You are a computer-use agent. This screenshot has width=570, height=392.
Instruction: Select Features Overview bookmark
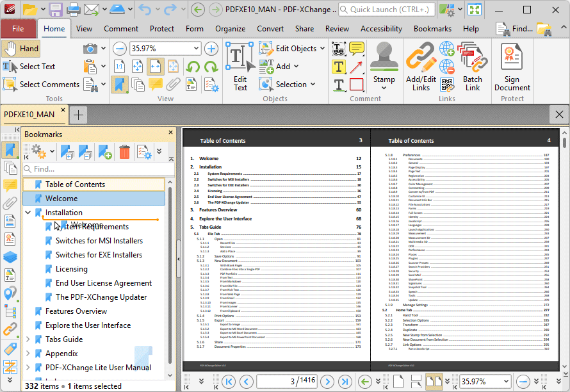coord(76,311)
